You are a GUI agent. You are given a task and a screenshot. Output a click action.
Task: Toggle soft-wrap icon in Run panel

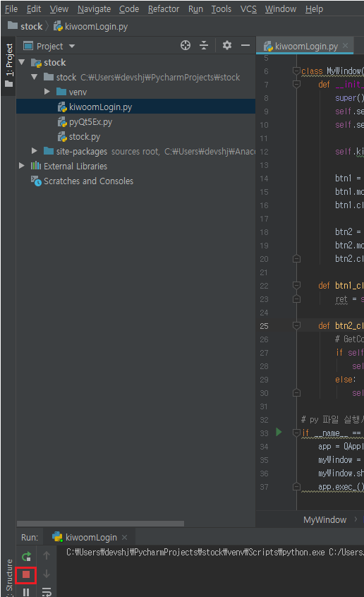47,591
